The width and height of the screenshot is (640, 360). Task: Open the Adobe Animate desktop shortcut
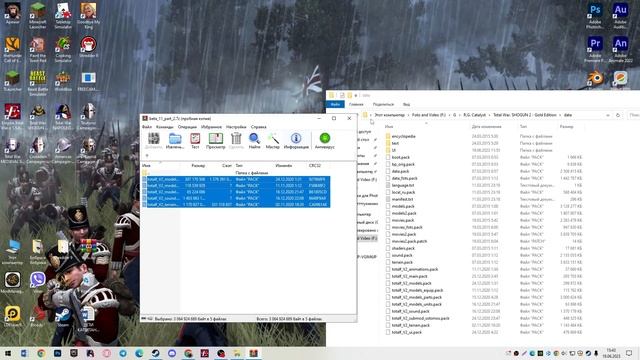point(620,49)
